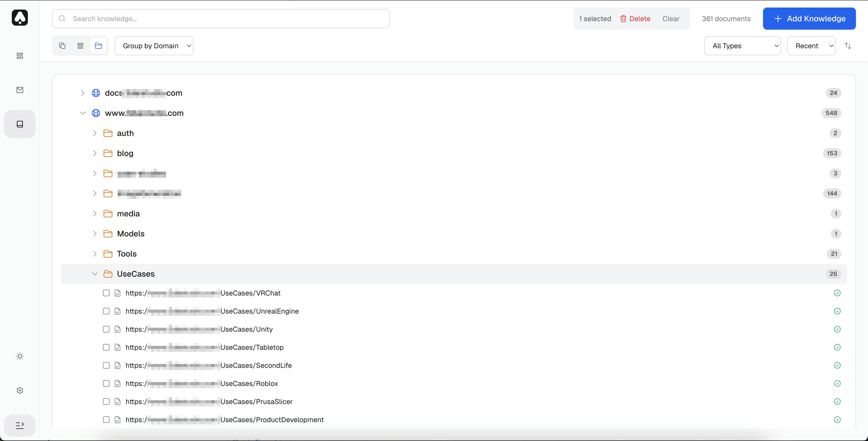Click inside the Search knowledge field

[221, 19]
